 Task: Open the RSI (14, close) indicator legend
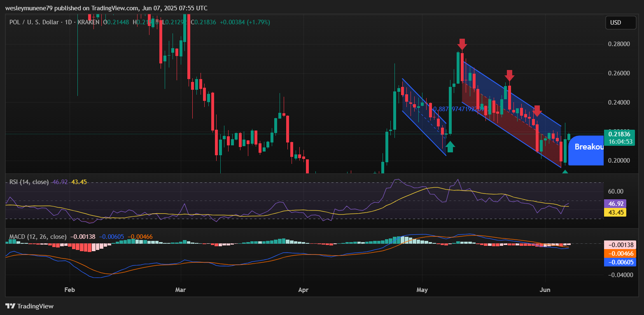point(29,182)
